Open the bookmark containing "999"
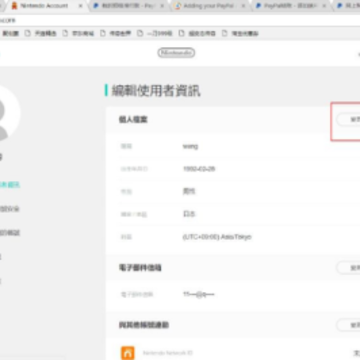 click(x=155, y=33)
